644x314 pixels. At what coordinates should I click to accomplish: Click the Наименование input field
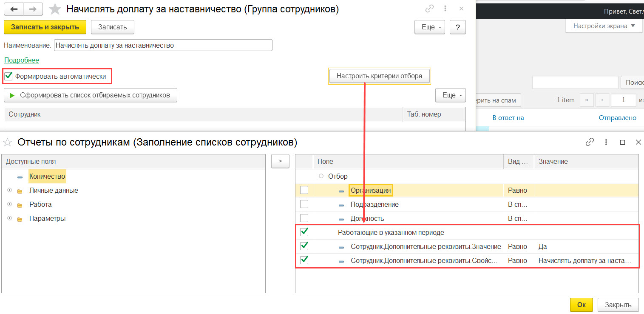pyautogui.click(x=163, y=45)
